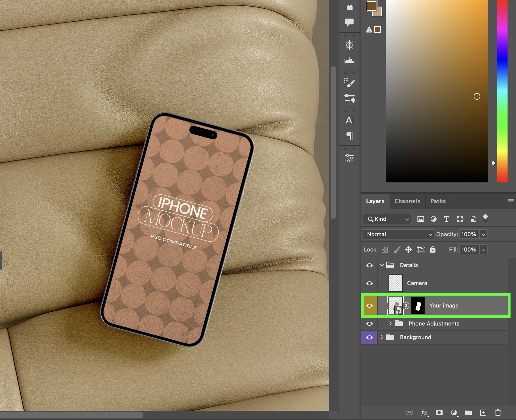Toggle layer filtering on/off switch

point(485,219)
